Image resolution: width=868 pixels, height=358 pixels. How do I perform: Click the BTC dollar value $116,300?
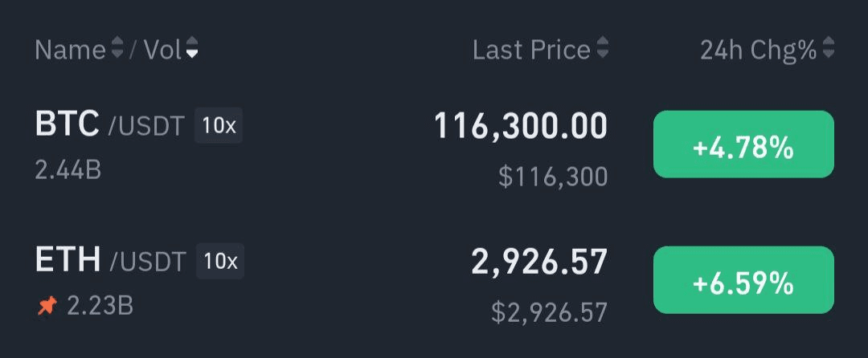click(553, 177)
